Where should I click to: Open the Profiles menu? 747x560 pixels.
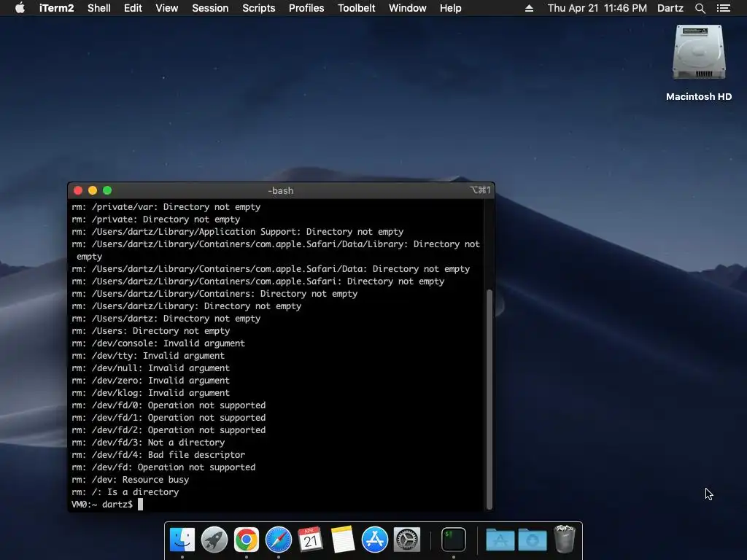pos(306,8)
